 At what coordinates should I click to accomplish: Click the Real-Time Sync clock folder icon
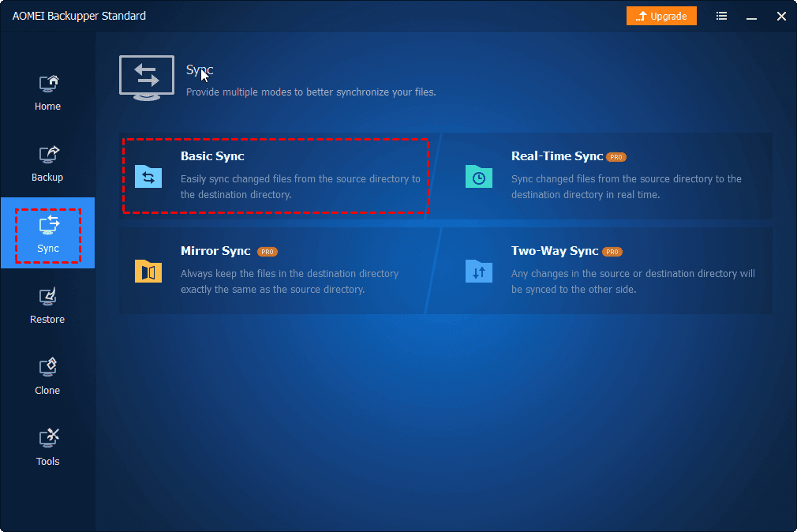point(479,177)
